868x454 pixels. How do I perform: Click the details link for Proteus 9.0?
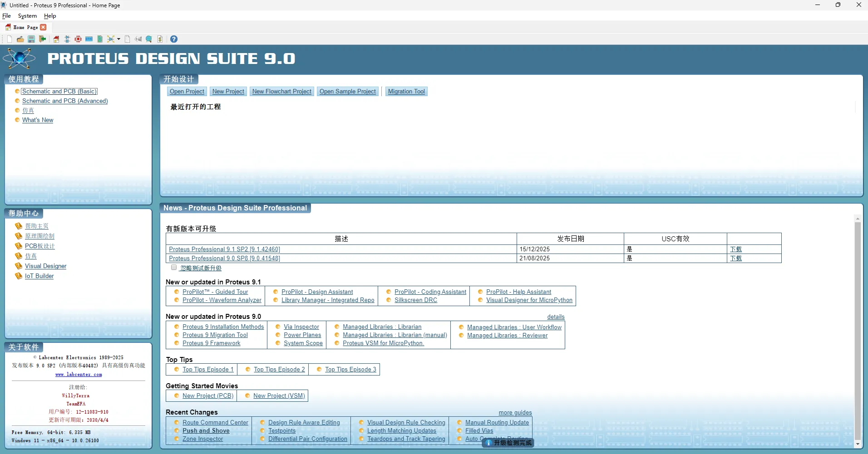(x=556, y=317)
